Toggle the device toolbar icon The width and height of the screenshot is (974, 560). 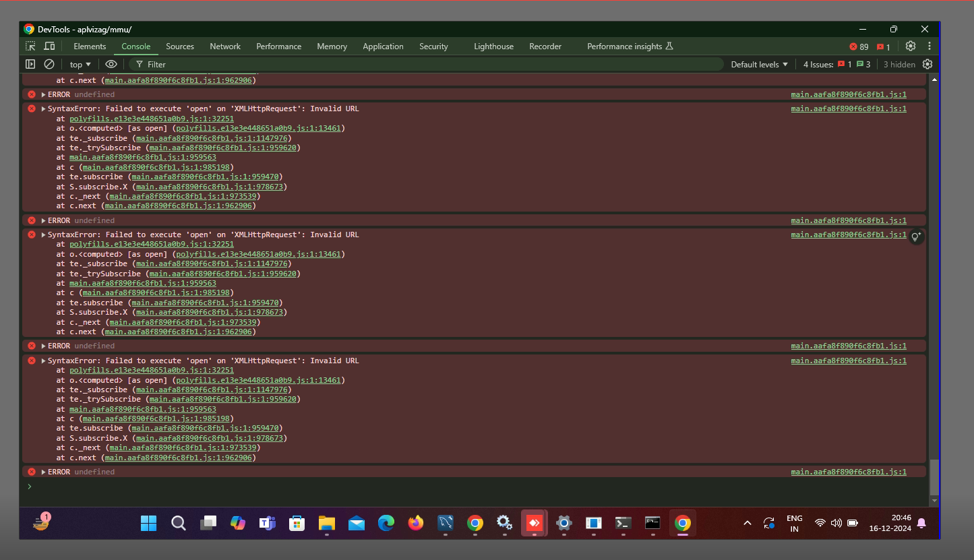pyautogui.click(x=49, y=46)
